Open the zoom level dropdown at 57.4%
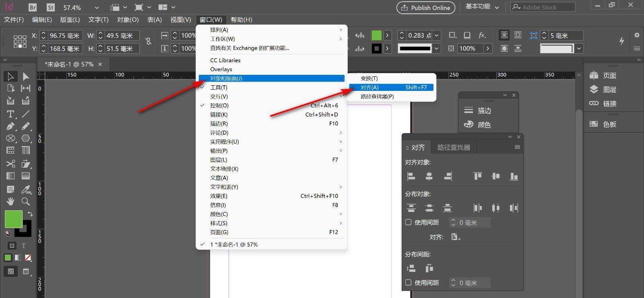The width and height of the screenshot is (644, 298). (x=97, y=8)
